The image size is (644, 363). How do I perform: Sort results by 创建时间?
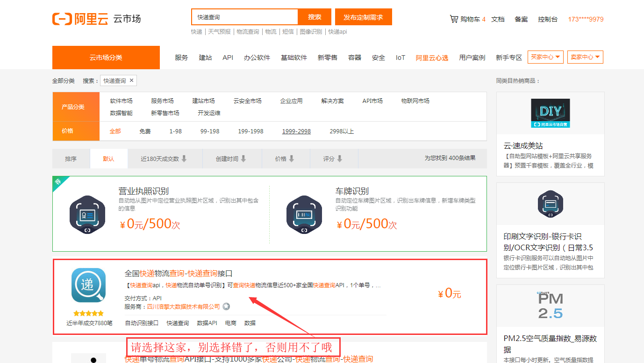click(x=232, y=159)
